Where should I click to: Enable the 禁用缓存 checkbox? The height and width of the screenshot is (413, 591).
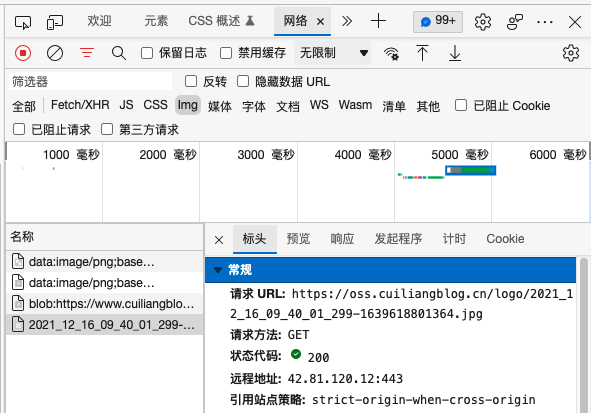coord(226,53)
